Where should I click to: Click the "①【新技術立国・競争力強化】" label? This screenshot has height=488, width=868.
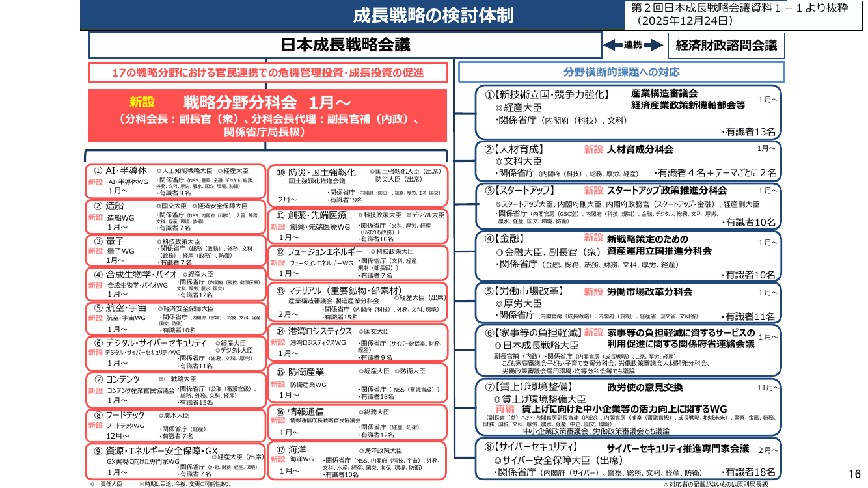click(547, 95)
